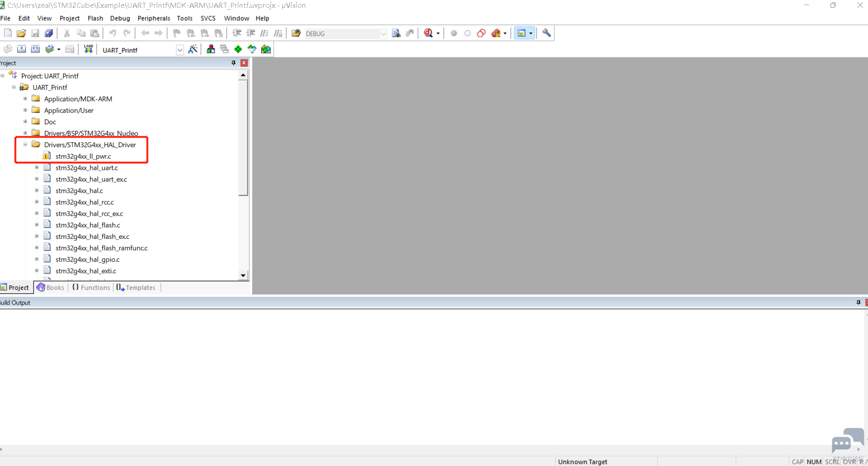This screenshot has height=466, width=868.
Task: Click the NUM status bar indicator
Action: pos(814,462)
